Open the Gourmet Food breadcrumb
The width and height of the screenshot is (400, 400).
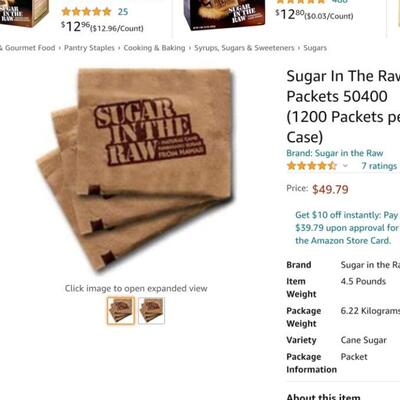(x=28, y=48)
